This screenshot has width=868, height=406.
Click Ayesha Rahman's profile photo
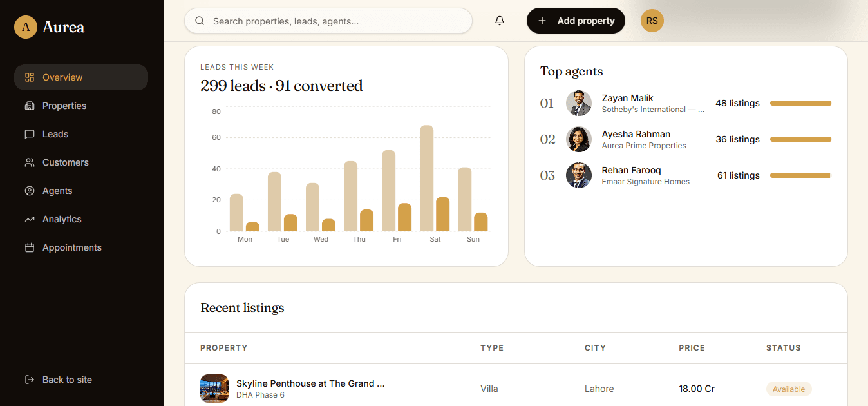579,139
